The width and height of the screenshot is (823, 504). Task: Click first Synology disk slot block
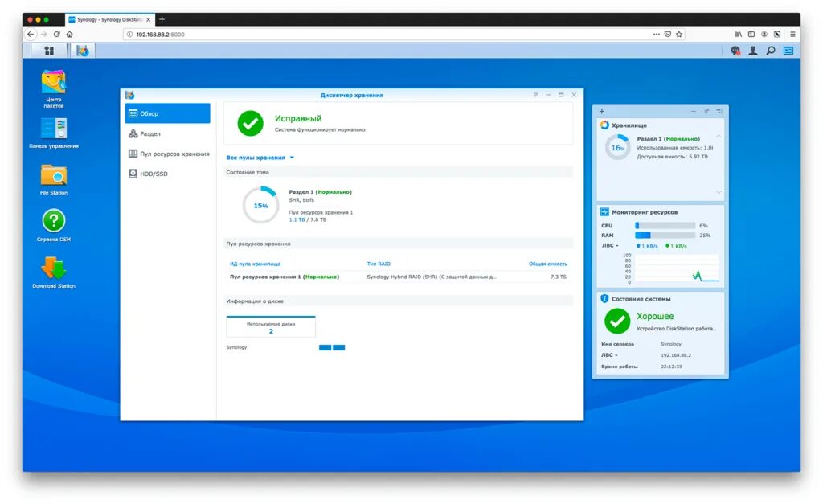pos(325,347)
